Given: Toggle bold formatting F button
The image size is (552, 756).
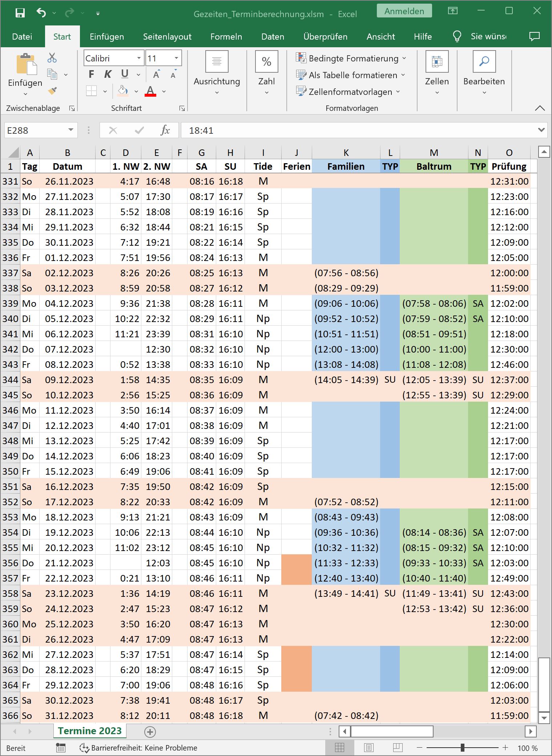Looking at the screenshot, I should (91, 75).
